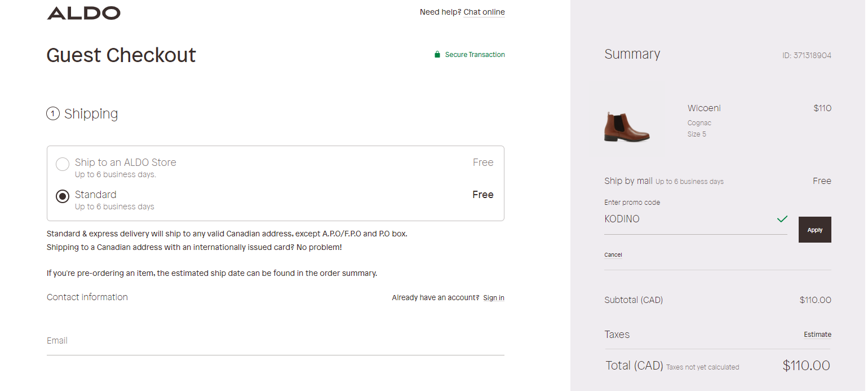Select the Standard shipping radio button
The width and height of the screenshot is (868, 391).
click(62, 196)
